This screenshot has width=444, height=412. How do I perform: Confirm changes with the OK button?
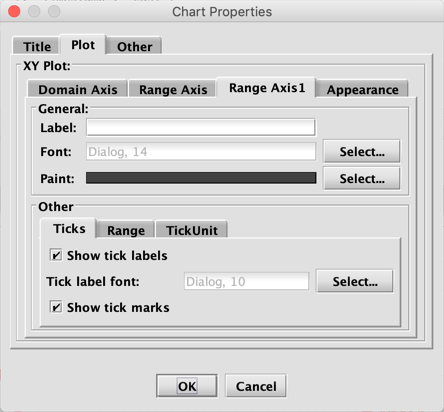coord(187,386)
